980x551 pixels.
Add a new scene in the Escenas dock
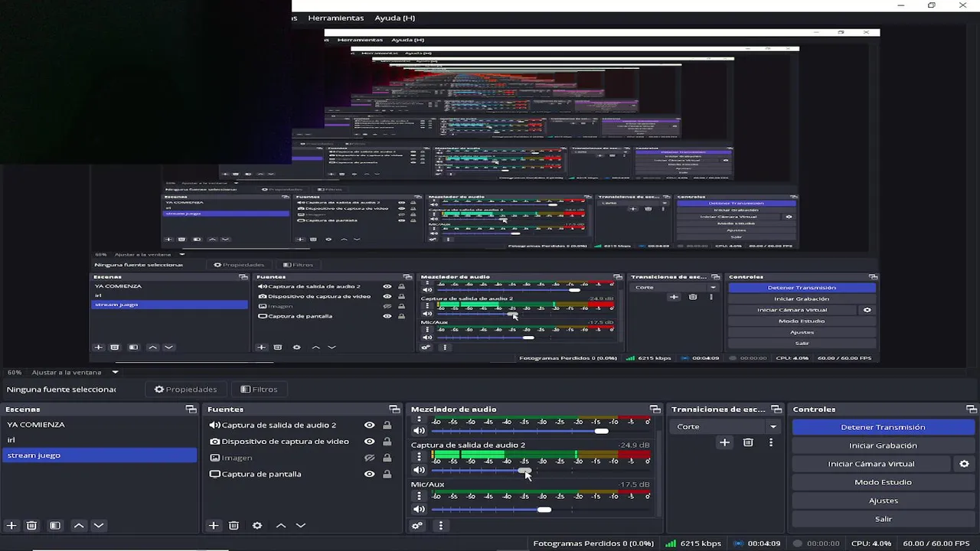[11, 526]
